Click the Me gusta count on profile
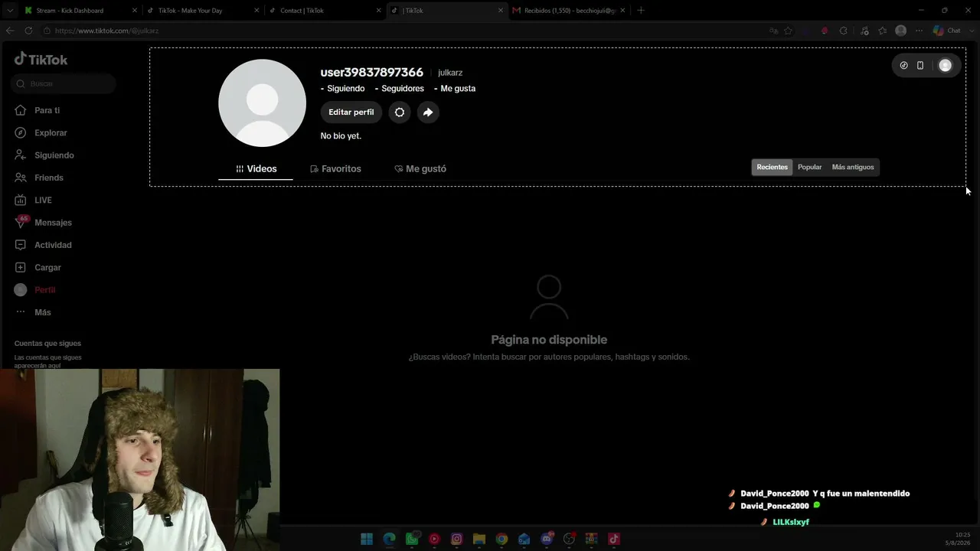This screenshot has width=980, height=551. point(455,89)
